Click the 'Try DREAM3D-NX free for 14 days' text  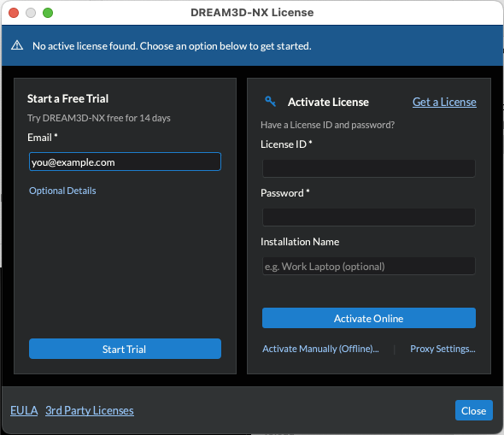click(x=99, y=118)
